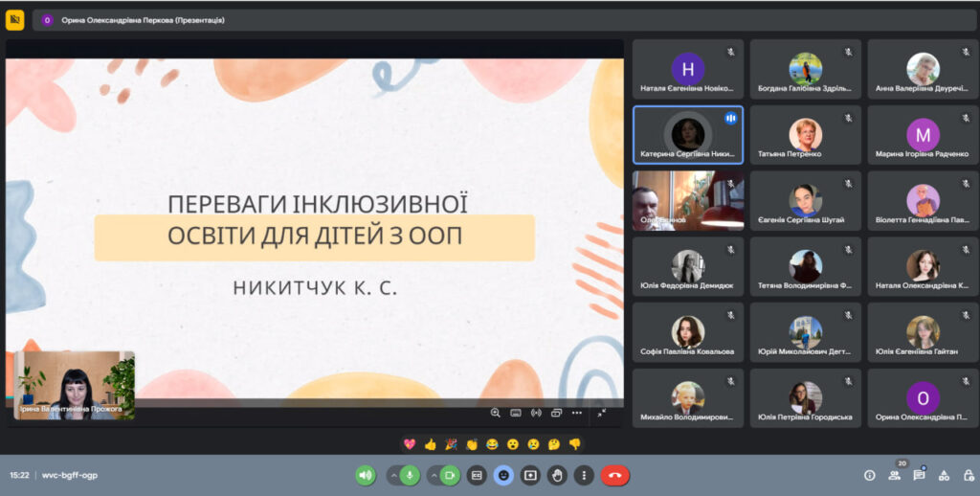
Task: Open the meeting chat panel
Action: click(x=919, y=475)
